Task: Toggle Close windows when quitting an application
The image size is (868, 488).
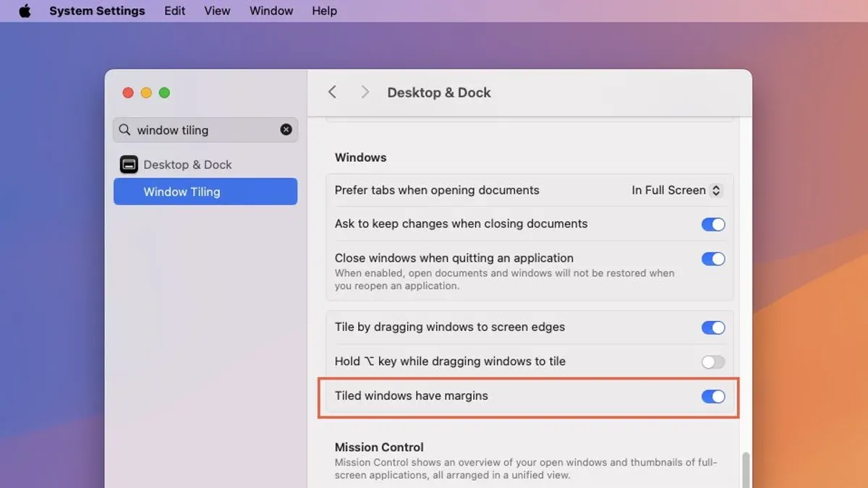Action: click(713, 258)
